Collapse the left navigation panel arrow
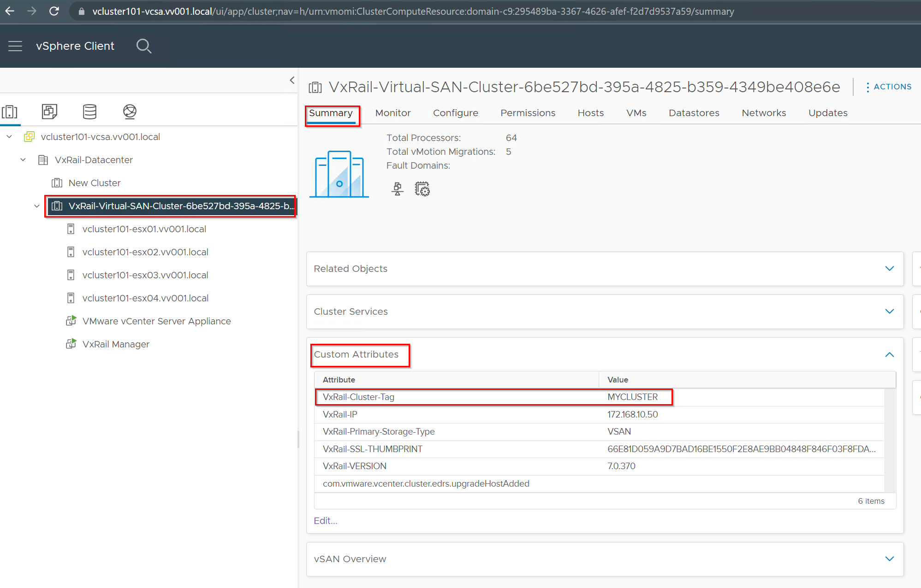 pos(292,80)
